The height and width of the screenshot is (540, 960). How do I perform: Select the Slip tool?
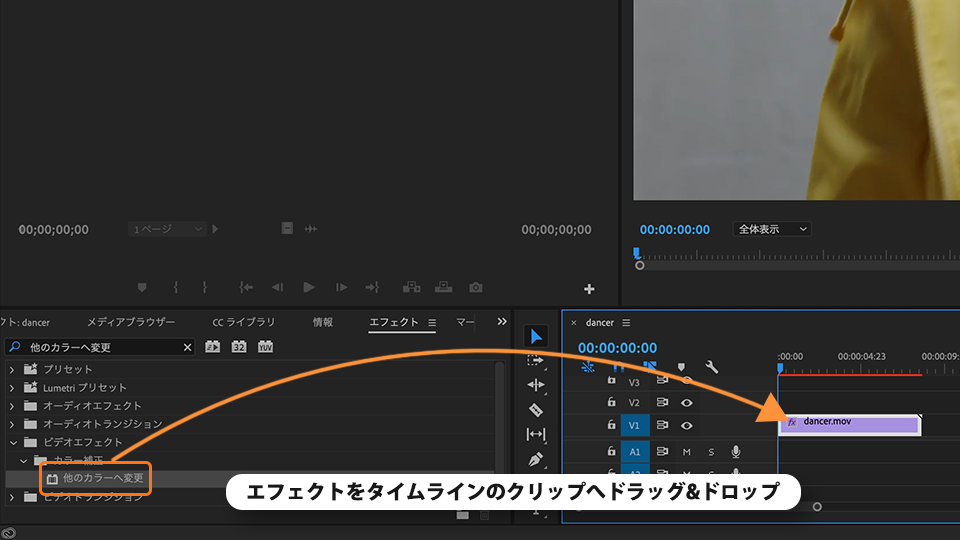(x=536, y=434)
